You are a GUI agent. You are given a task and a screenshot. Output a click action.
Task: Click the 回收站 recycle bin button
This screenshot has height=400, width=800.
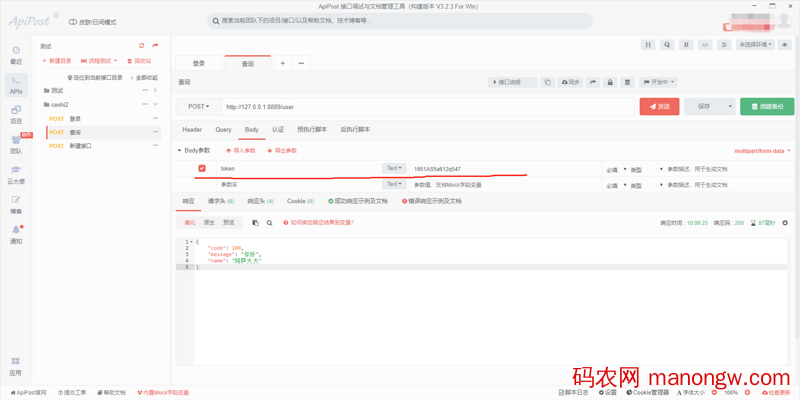[x=139, y=61]
